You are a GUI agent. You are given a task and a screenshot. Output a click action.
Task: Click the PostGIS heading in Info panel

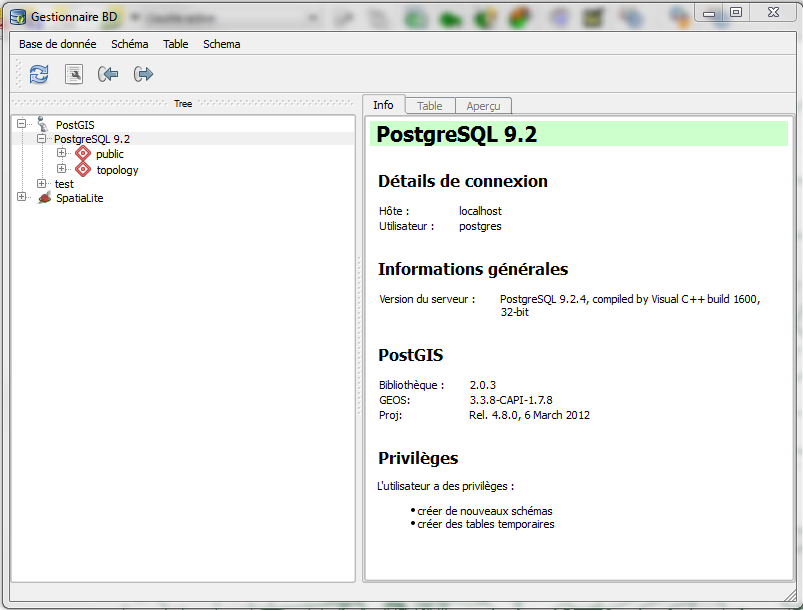tap(411, 355)
